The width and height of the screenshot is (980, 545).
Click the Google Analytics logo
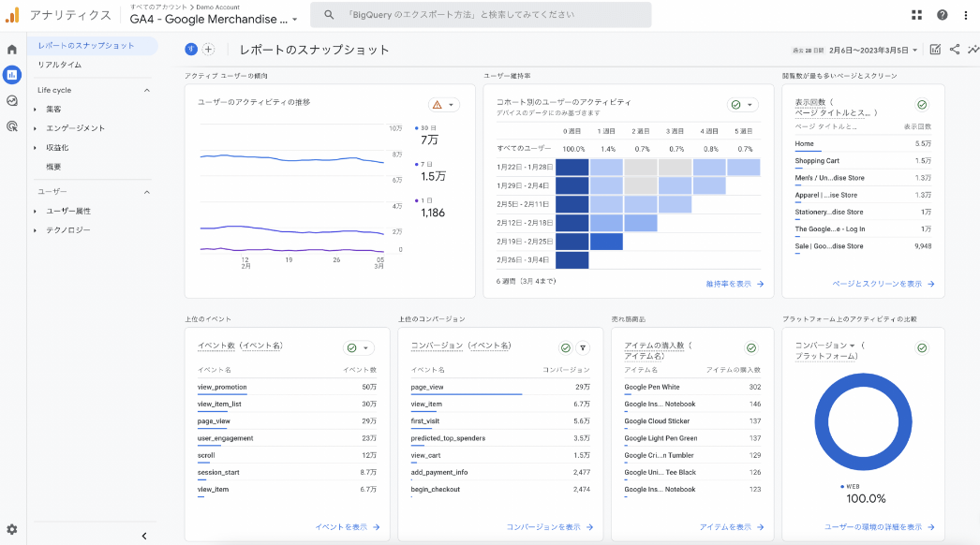[x=12, y=15]
